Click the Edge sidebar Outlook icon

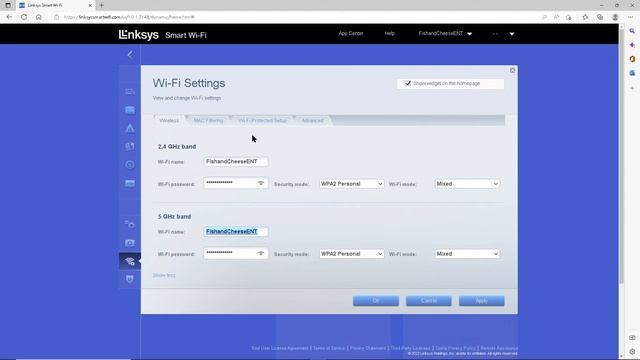point(632,73)
